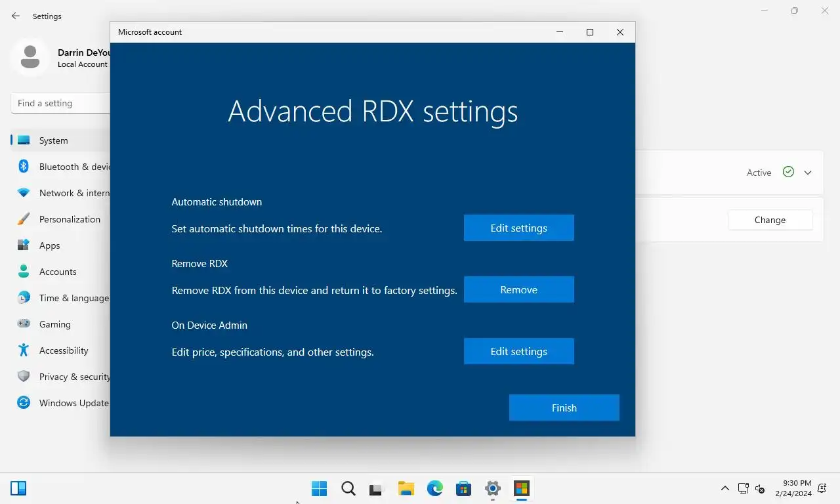This screenshot has width=840, height=504.
Task: Launch Microsoft Edge from taskbar
Action: coord(435,488)
